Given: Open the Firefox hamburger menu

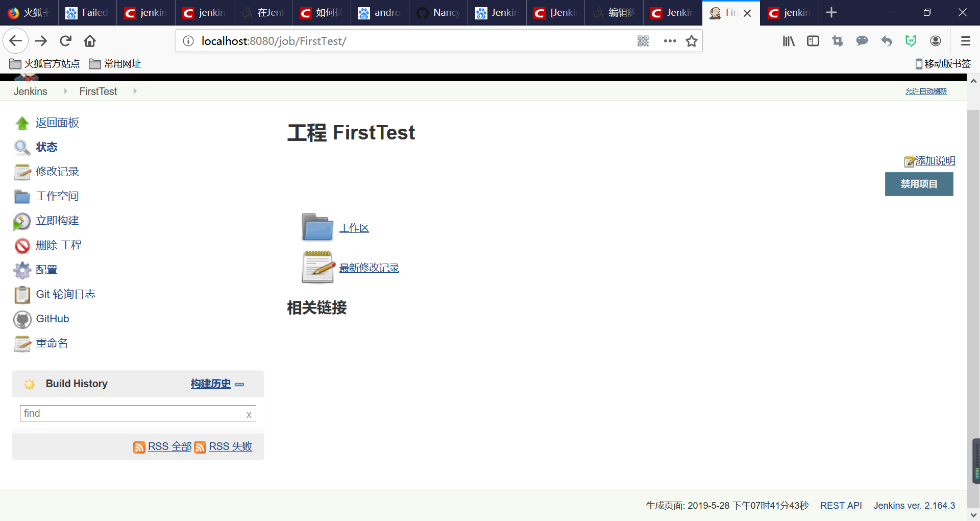Looking at the screenshot, I should pos(965,41).
